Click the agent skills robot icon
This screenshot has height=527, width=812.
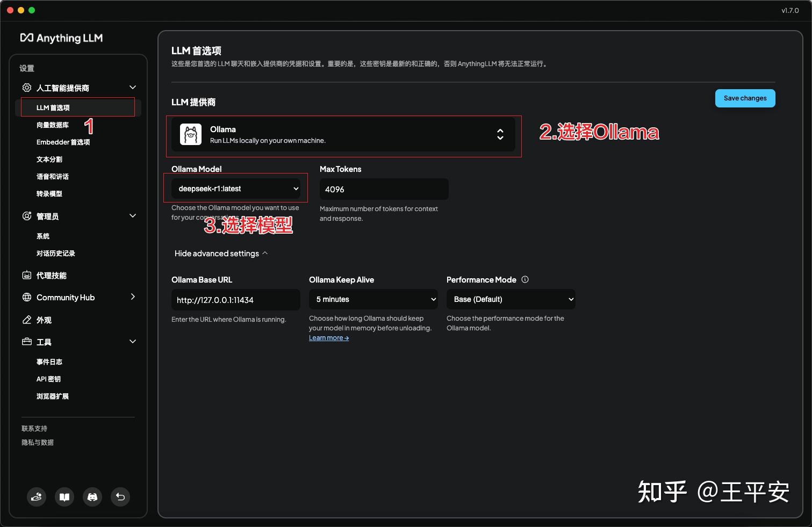[26, 275]
